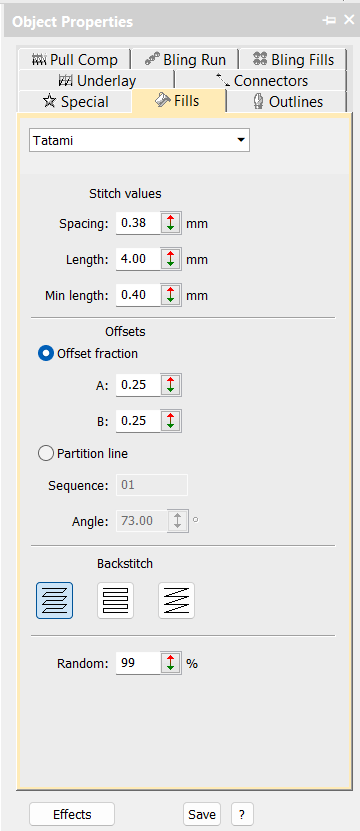The width and height of the screenshot is (360, 831).
Task: Open help with the question mark button
Action: click(x=242, y=814)
